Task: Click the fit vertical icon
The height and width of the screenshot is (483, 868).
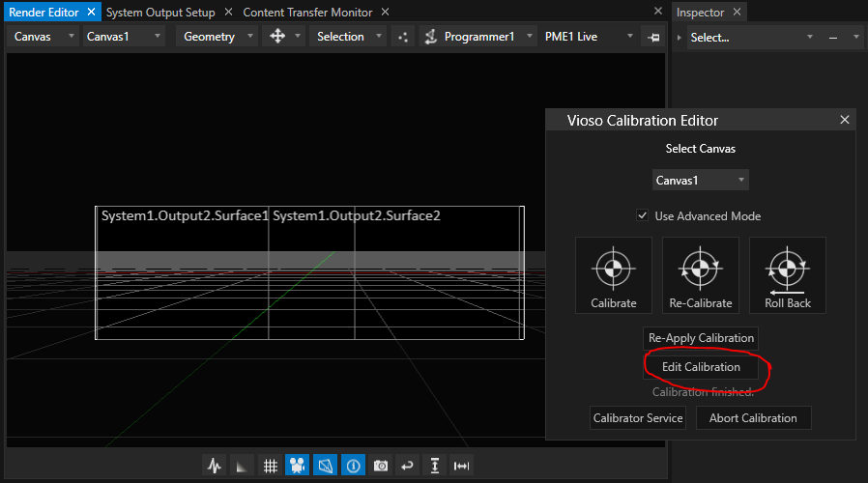Action: click(x=435, y=466)
